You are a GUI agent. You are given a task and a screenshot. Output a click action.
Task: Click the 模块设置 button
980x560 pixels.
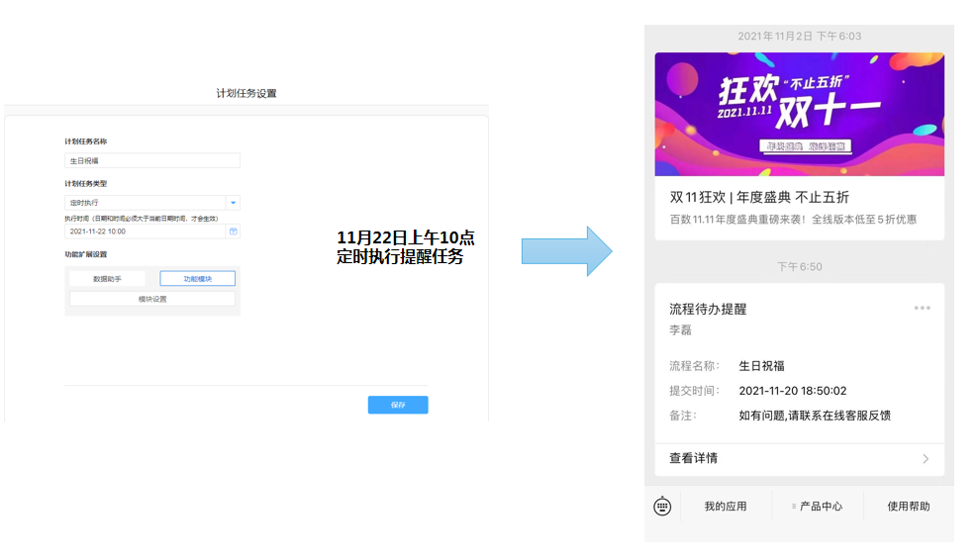coord(151,299)
